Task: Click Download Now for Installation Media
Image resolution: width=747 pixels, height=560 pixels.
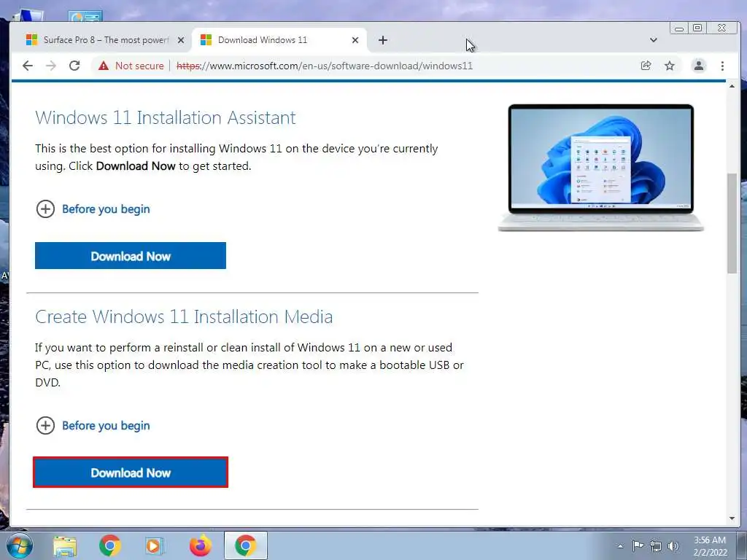Action: 131,472
